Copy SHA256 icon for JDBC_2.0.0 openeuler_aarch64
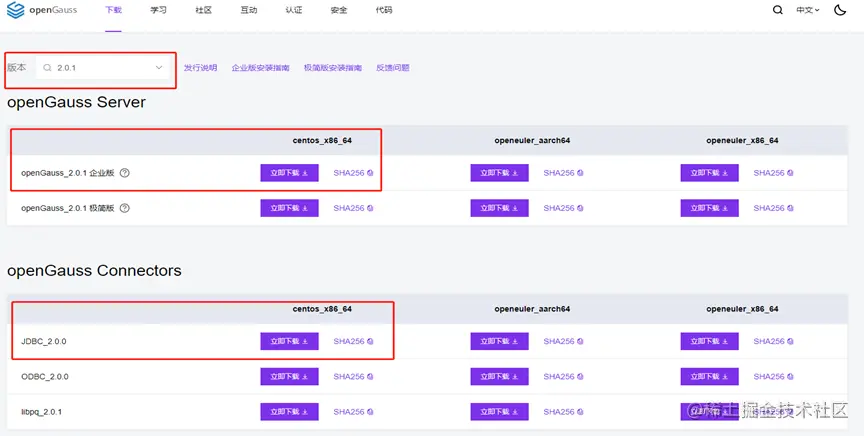Viewport: 864px width, 436px height. [x=580, y=341]
